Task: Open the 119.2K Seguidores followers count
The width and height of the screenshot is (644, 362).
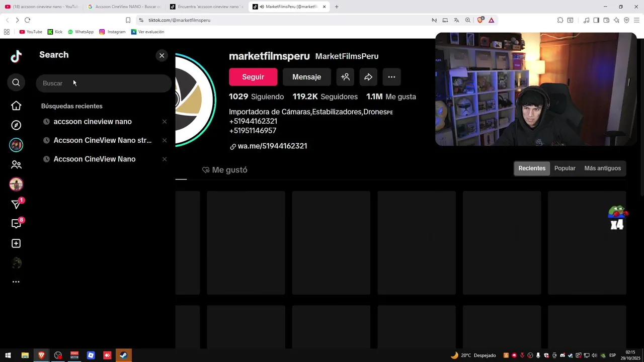Action: [325, 97]
